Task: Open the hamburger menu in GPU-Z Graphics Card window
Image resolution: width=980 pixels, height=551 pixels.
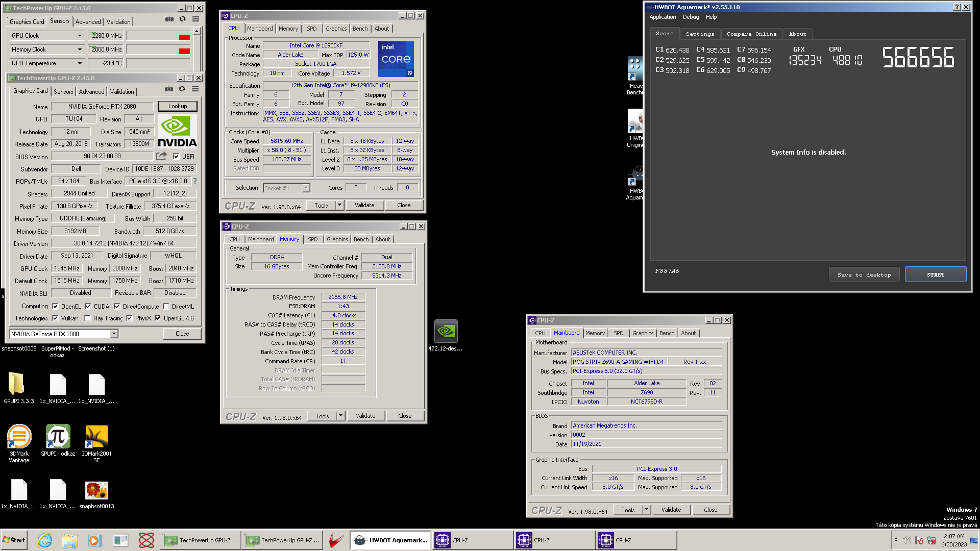Action: click(195, 89)
